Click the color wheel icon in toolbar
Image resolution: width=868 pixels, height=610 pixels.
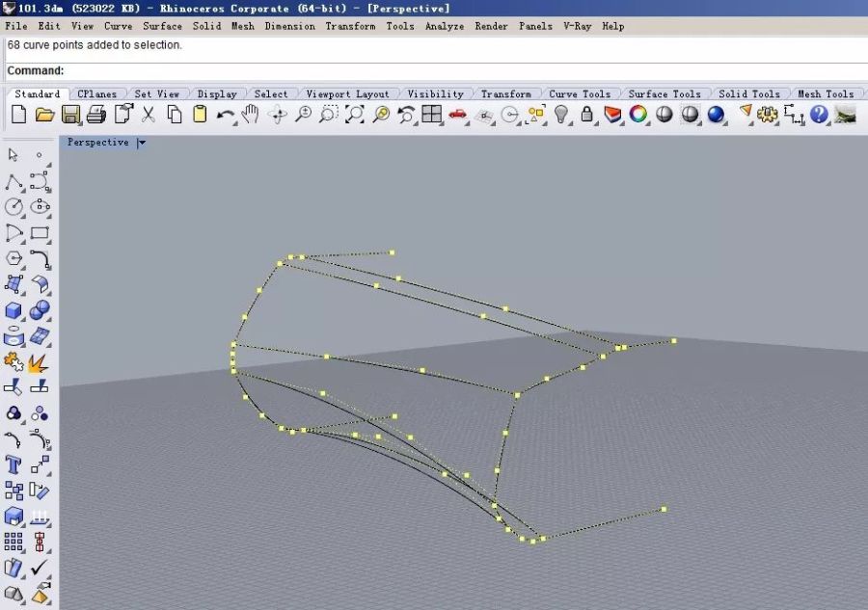click(637, 115)
